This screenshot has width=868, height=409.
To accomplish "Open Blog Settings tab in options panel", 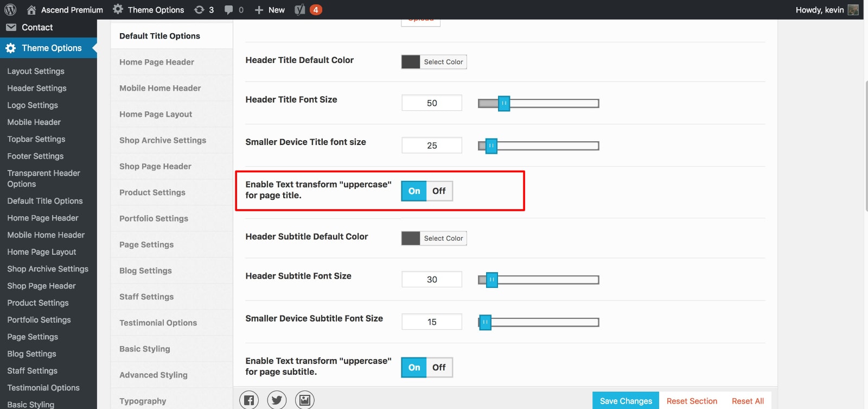I will 171,270.
